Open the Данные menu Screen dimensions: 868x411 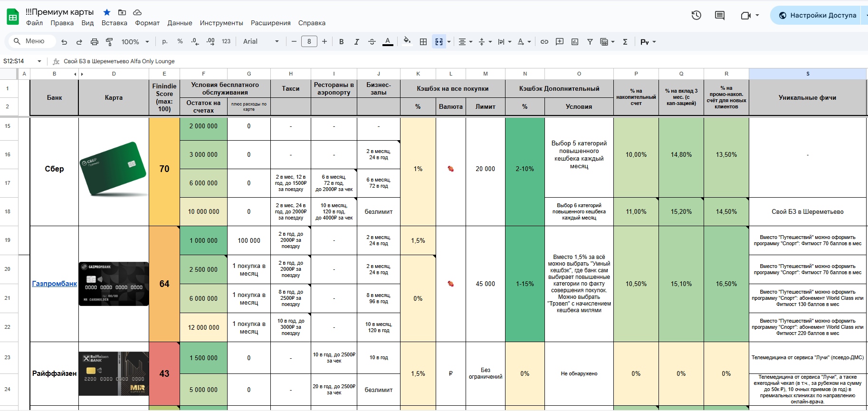pos(180,23)
